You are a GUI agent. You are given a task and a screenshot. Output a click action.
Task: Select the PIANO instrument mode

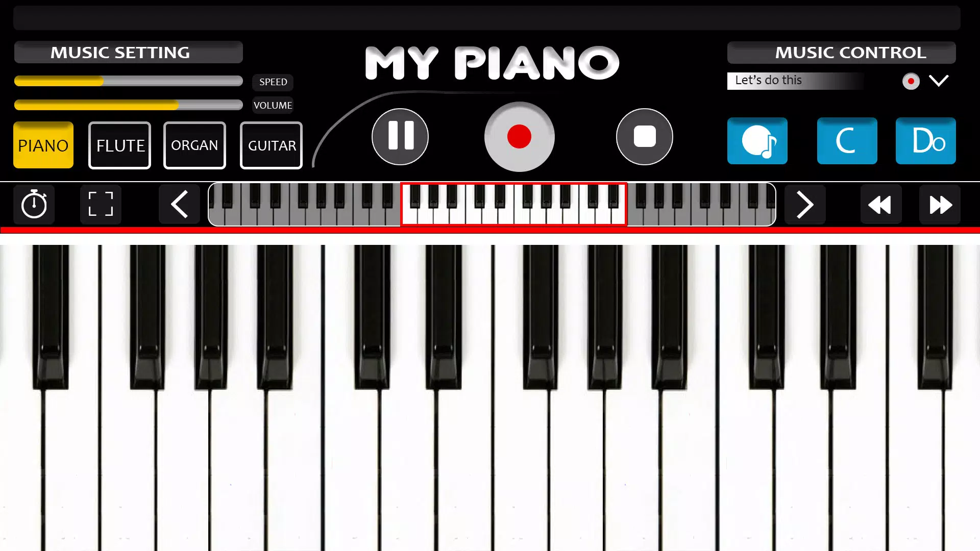[43, 145]
